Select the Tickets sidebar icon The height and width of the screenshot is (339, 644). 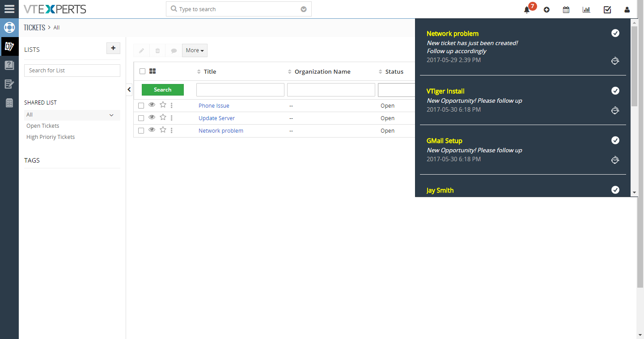[x=9, y=46]
